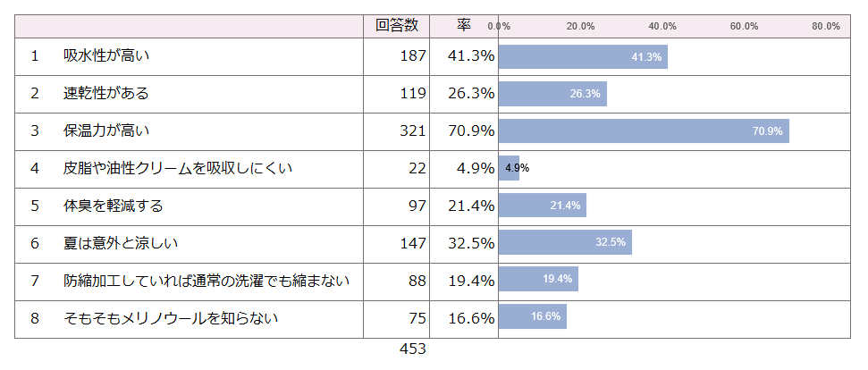Click the 32.5% bar for 夏は意外と涼しい
Image resolution: width=868 pixels, height=370 pixels.
pyautogui.click(x=565, y=243)
